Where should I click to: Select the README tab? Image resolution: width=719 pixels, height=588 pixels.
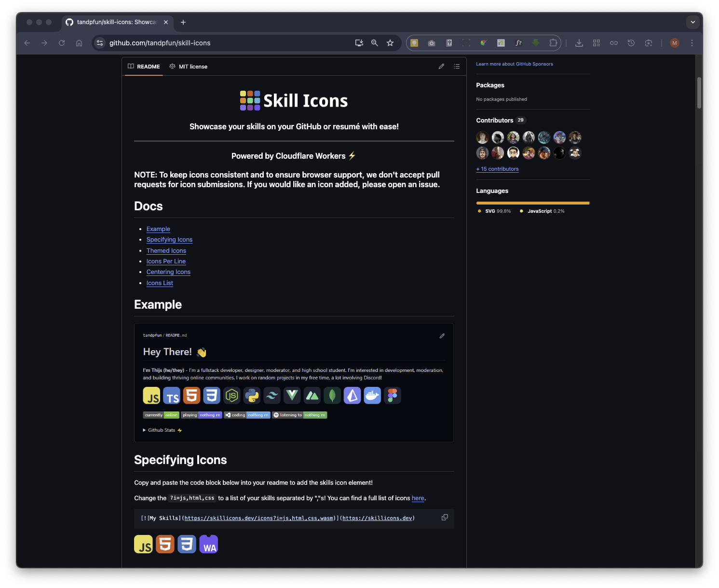(x=144, y=67)
